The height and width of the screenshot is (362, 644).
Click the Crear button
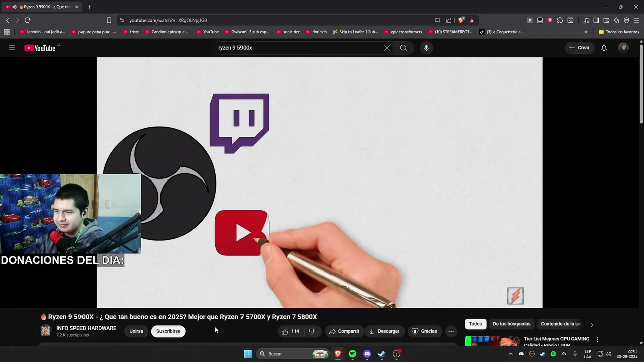point(579,48)
